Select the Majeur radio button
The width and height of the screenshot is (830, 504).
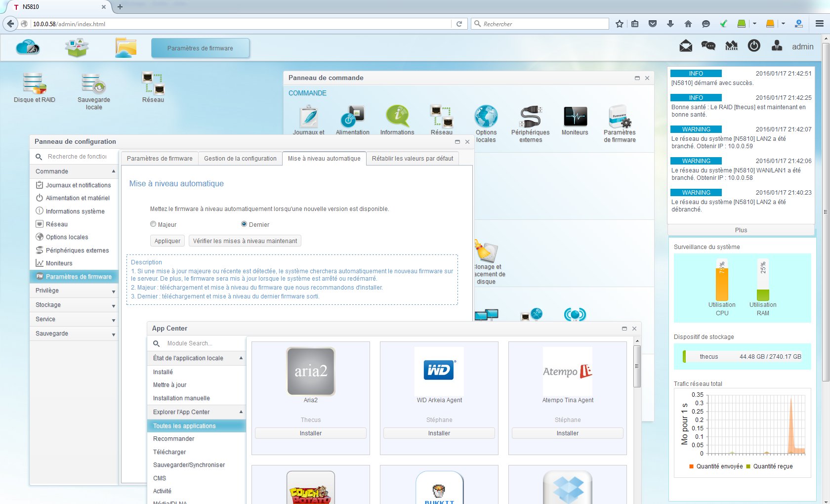click(153, 224)
